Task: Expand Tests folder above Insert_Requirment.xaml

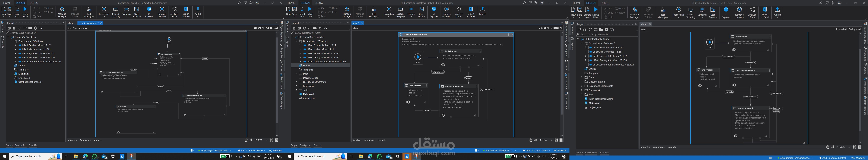Action: [x=582, y=95]
